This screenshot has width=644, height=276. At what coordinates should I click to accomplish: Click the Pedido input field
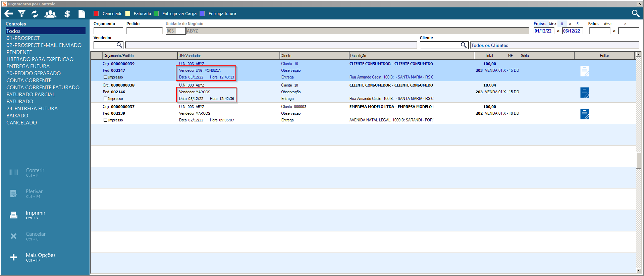(145, 31)
